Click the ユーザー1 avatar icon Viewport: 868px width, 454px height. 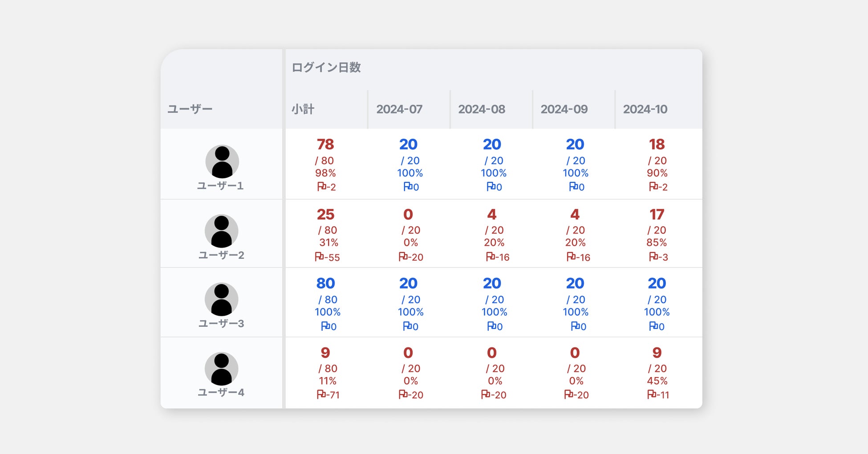222,161
